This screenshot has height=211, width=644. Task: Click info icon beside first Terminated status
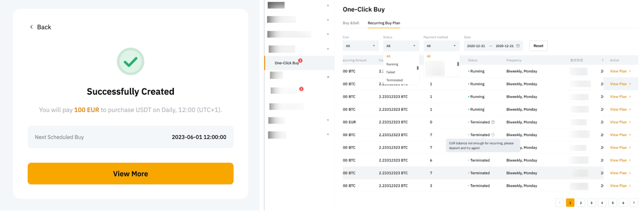point(493,122)
